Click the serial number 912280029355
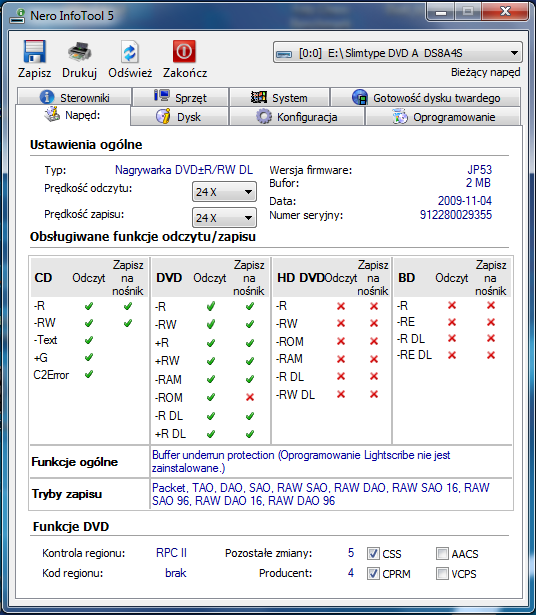This screenshot has width=536, height=615. point(456,215)
